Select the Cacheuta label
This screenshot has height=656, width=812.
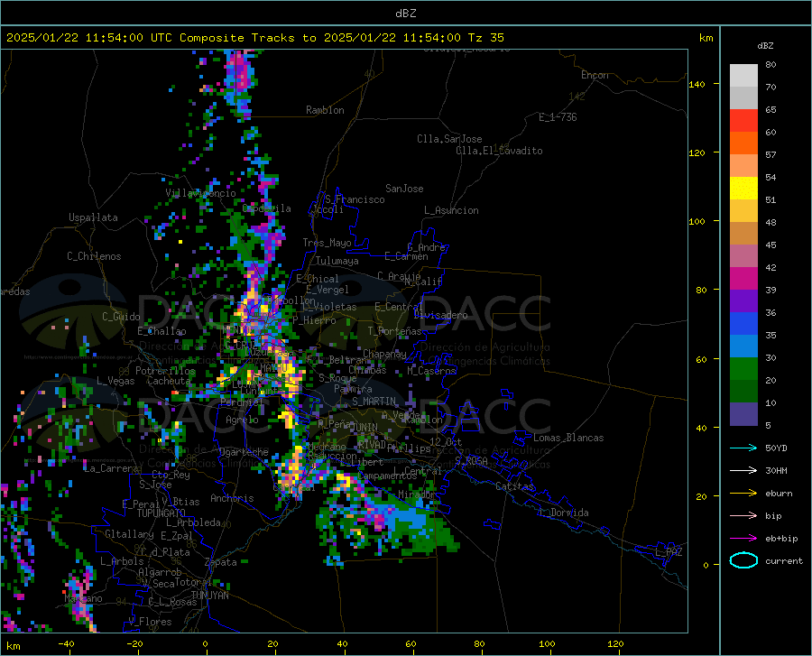(x=169, y=381)
